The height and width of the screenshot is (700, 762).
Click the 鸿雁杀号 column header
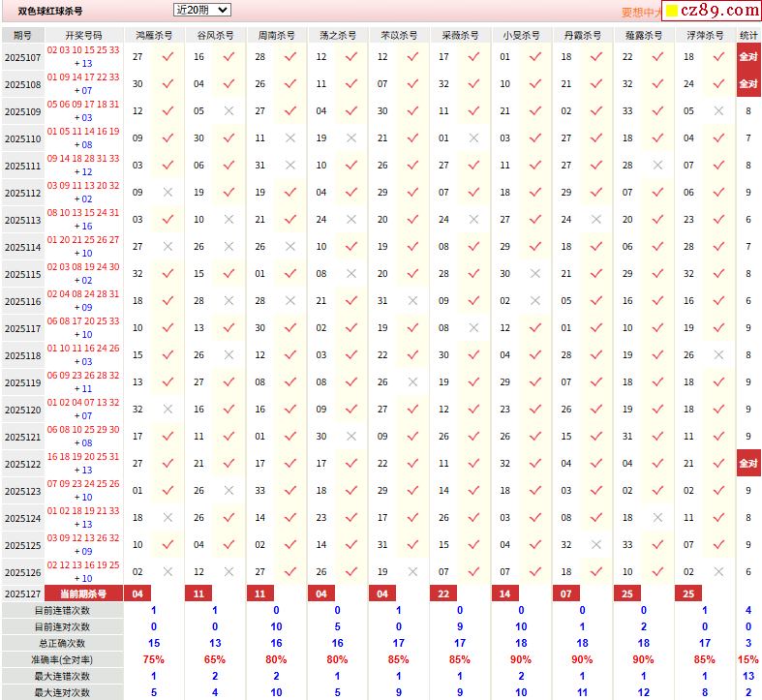155,35
